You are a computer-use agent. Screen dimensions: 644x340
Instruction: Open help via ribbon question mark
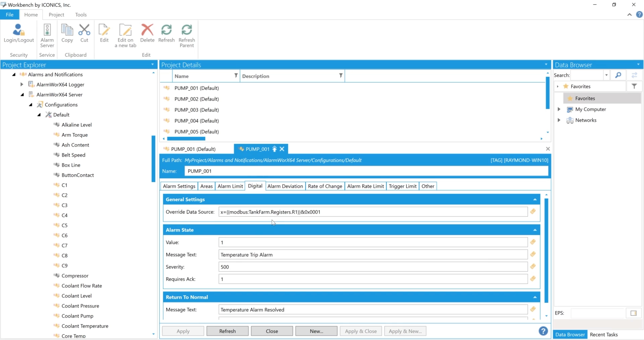pyautogui.click(x=639, y=14)
